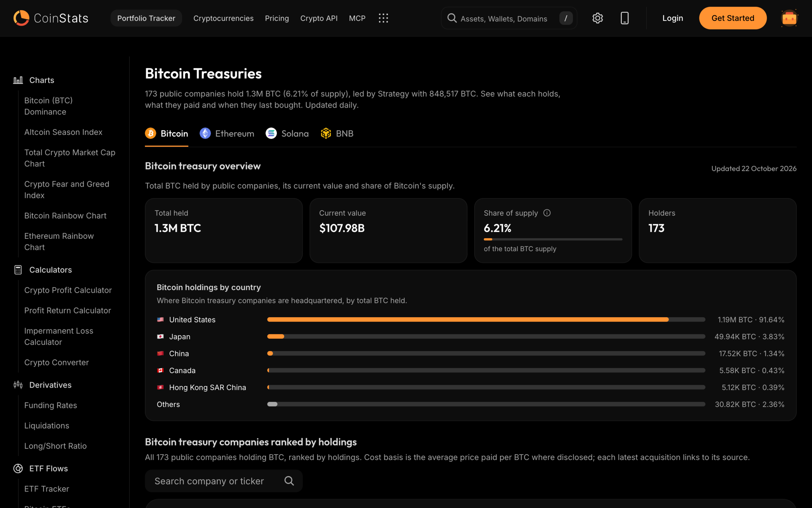Switch to the BNB treasuries tab

tap(337, 133)
